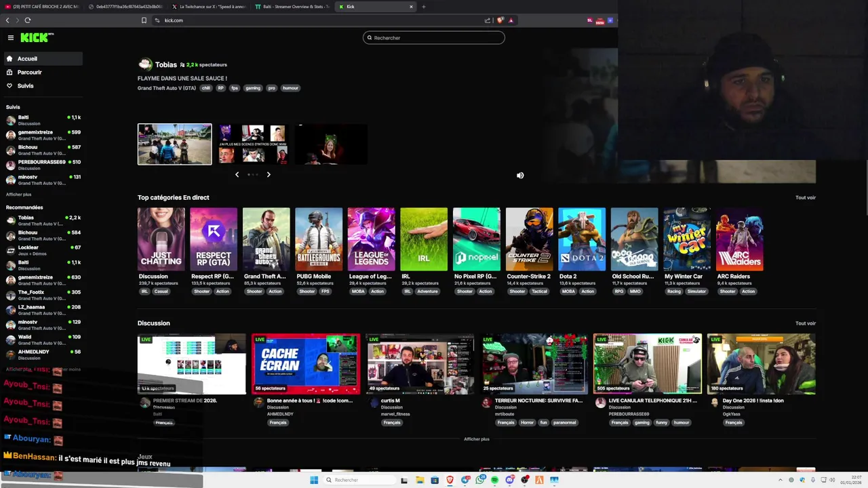Expand Discussion section with Afficher plus

(477, 439)
